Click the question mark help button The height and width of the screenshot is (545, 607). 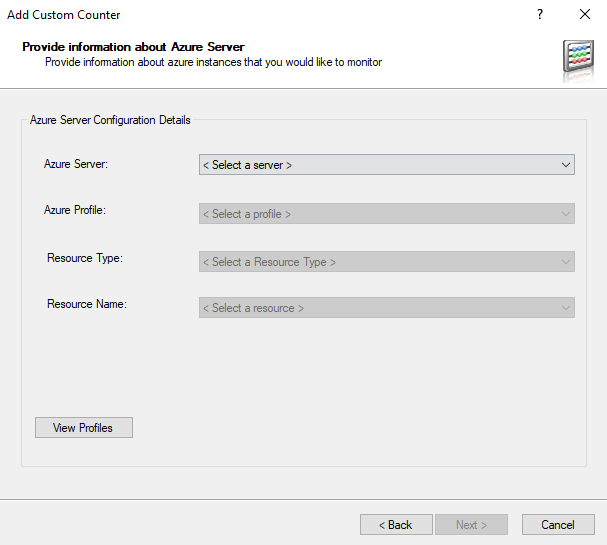tap(540, 15)
